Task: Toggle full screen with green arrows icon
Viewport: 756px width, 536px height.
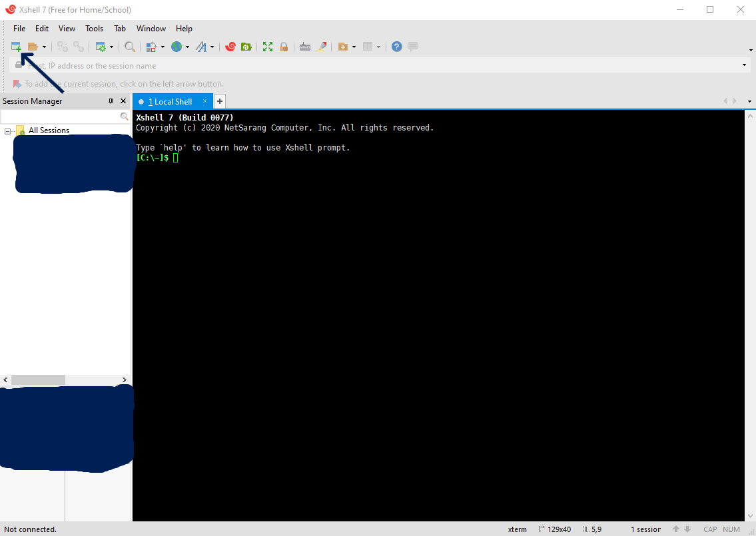Action: click(268, 47)
